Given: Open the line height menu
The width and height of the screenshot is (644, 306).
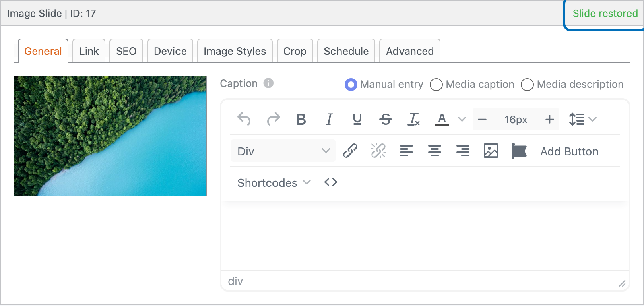Looking at the screenshot, I should click(x=582, y=119).
